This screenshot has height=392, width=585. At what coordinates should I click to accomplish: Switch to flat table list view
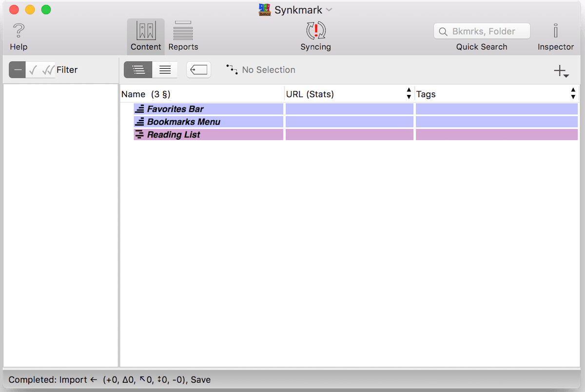(x=165, y=70)
